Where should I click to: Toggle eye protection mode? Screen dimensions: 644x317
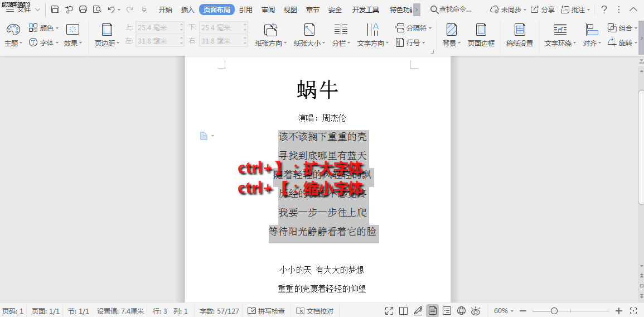(476, 311)
